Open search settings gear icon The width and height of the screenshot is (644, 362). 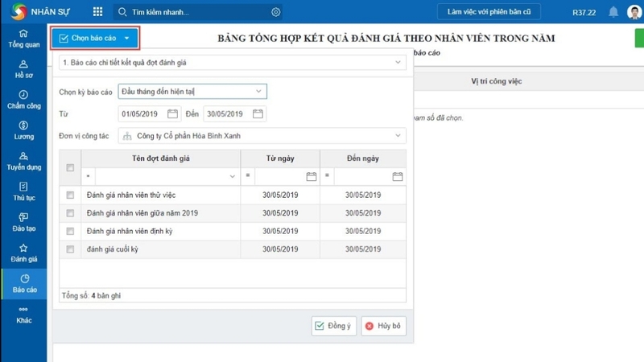tap(275, 12)
